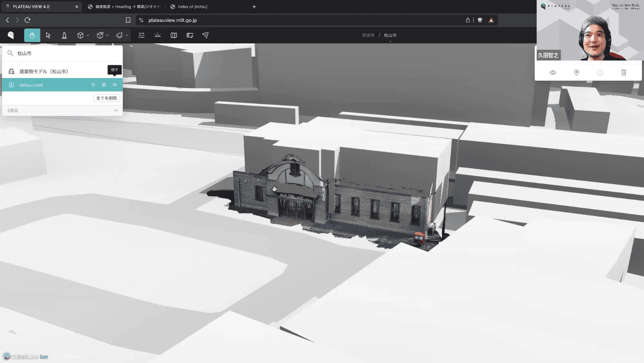The height and width of the screenshot is (363, 644).
Task: Click the paper plane share icon
Action: [x=205, y=36]
